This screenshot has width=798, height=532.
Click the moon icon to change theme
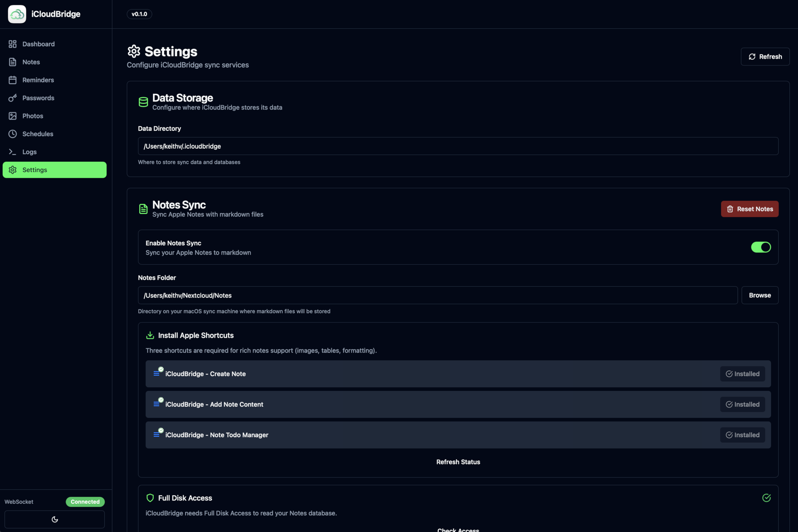54,519
